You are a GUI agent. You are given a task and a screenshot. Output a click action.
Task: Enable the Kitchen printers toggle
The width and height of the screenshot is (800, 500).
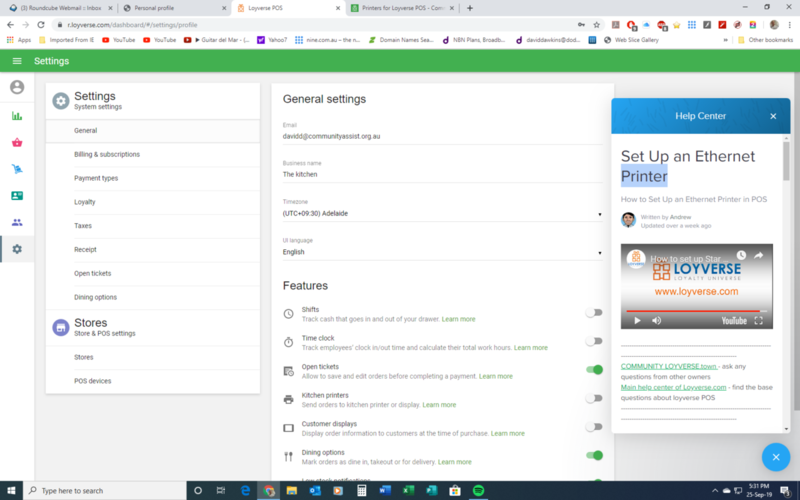[x=594, y=398]
